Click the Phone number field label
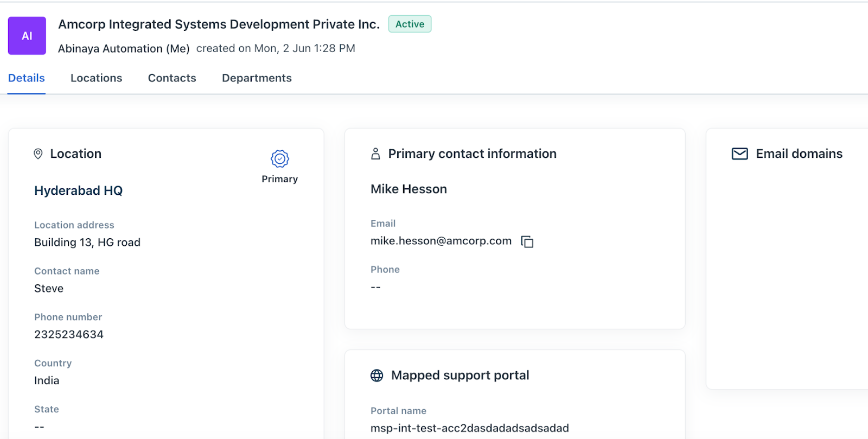The width and height of the screenshot is (868, 439). click(x=68, y=317)
